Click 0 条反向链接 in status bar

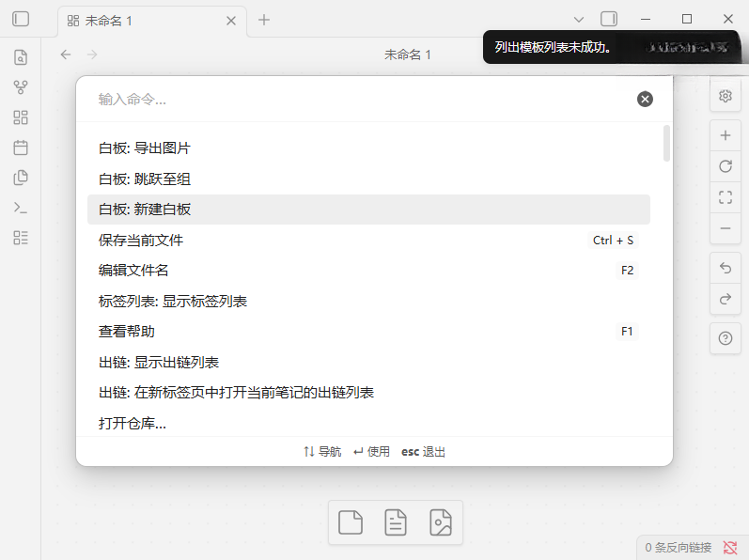pos(679,548)
